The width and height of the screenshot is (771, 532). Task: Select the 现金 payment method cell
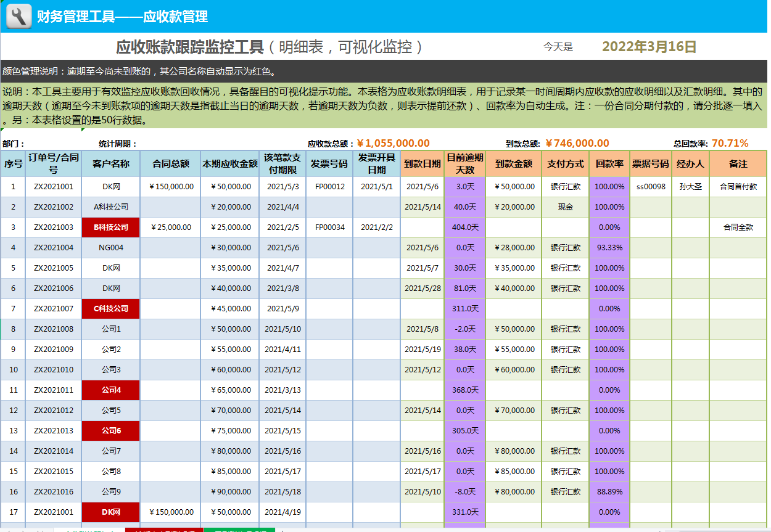point(565,207)
